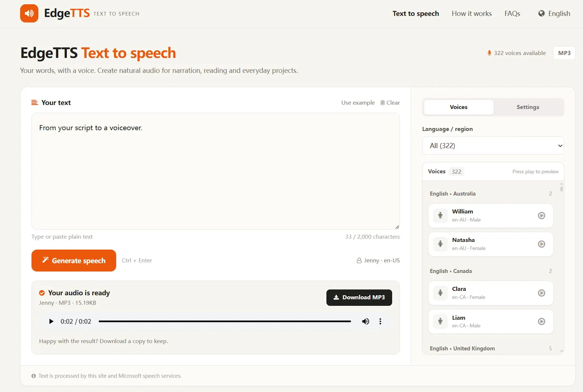Click the globe icon beside English
583x392 pixels.
pos(541,13)
